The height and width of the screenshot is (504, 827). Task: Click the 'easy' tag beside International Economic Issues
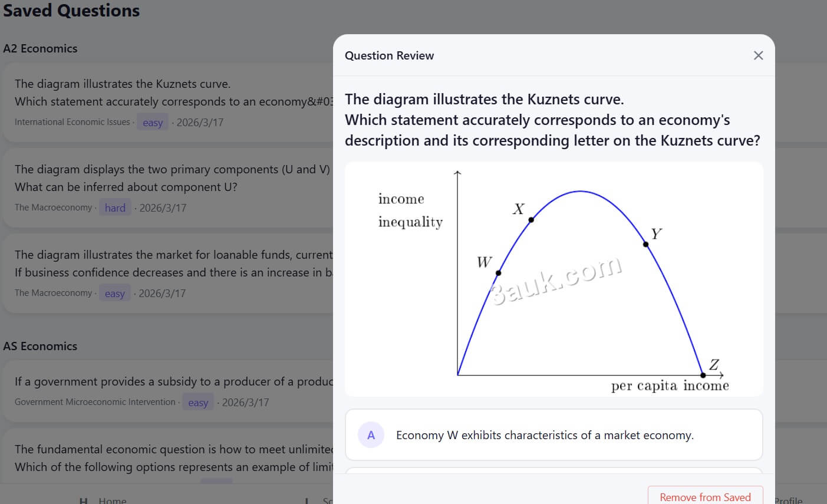coord(153,123)
